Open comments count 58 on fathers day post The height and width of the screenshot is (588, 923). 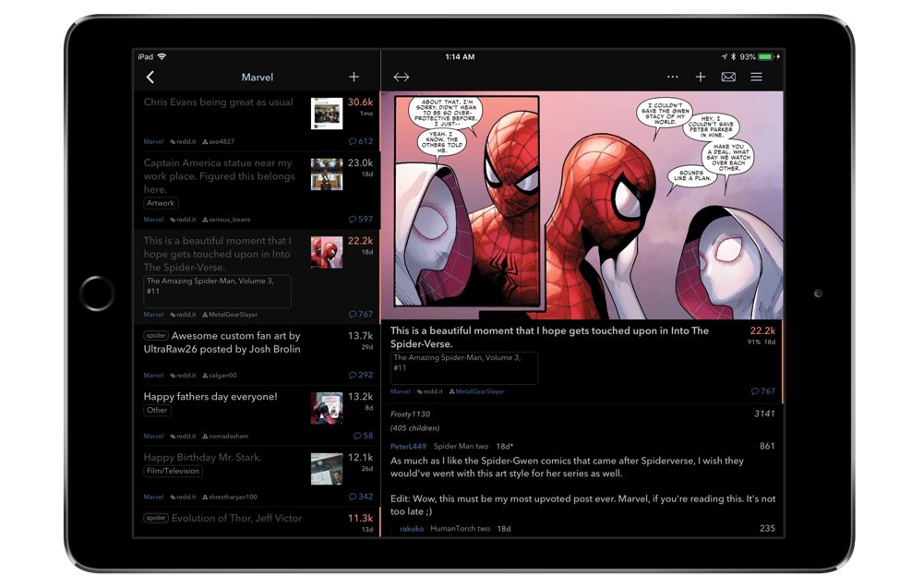363,436
